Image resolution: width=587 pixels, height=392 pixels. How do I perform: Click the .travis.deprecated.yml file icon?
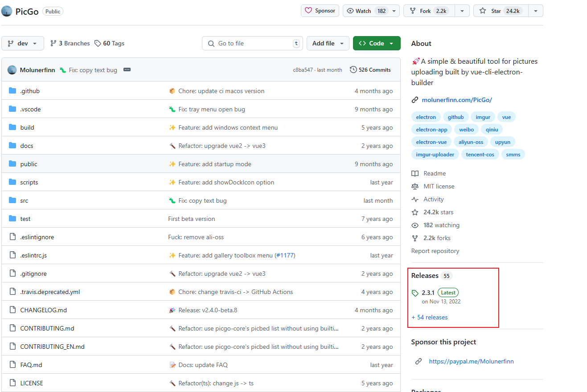tap(12, 292)
